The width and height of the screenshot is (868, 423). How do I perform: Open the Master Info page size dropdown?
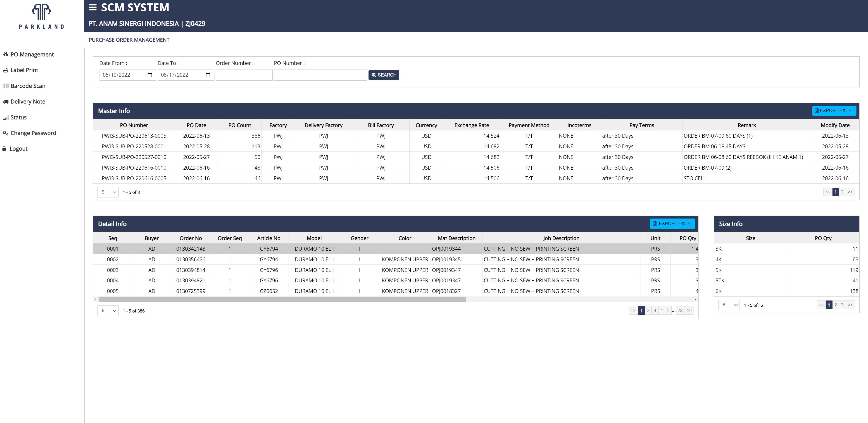point(108,192)
